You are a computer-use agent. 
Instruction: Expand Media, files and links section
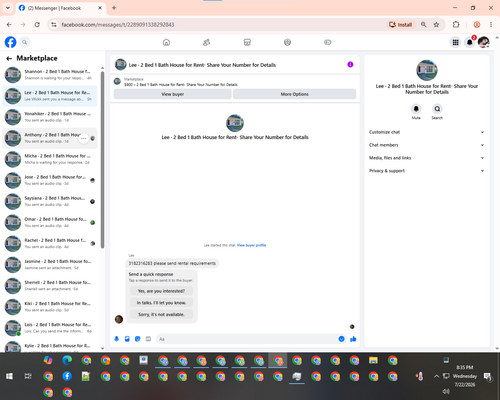[x=427, y=158]
